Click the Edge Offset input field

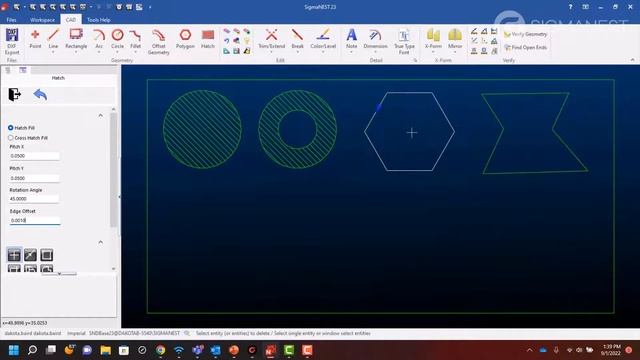(x=35, y=220)
